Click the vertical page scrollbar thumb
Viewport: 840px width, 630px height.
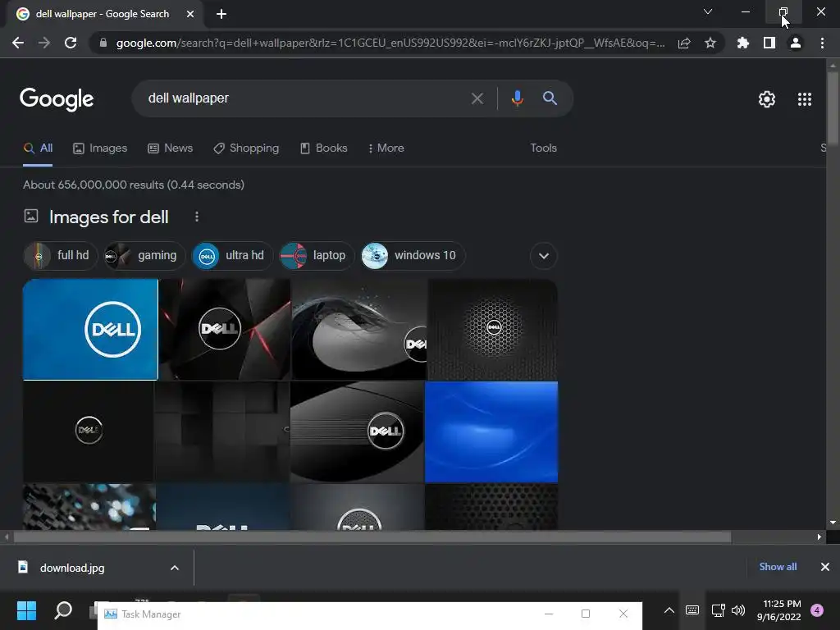[833, 107]
